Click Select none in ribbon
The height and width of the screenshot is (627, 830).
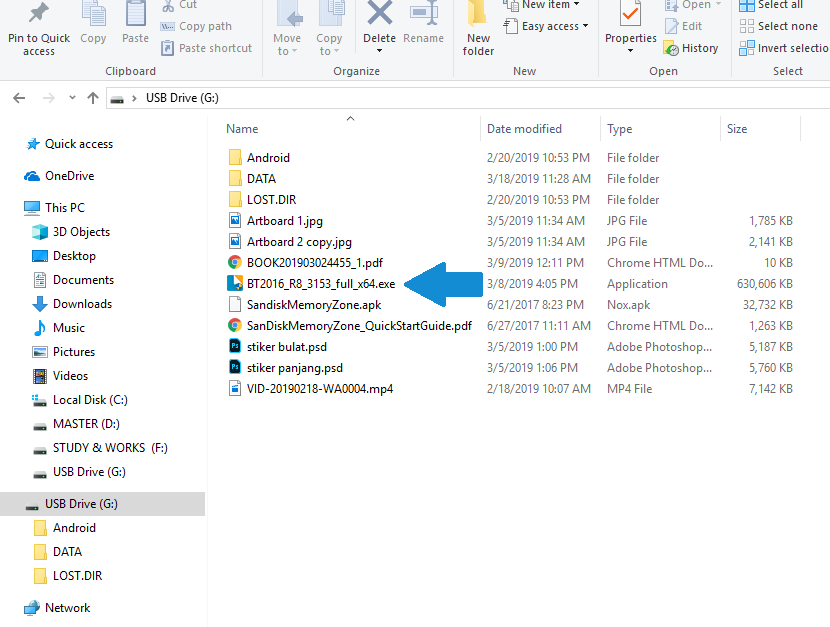(779, 26)
